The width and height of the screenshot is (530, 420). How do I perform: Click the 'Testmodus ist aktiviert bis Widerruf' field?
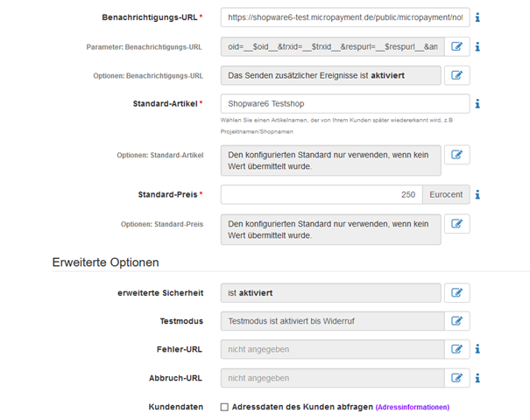333,321
